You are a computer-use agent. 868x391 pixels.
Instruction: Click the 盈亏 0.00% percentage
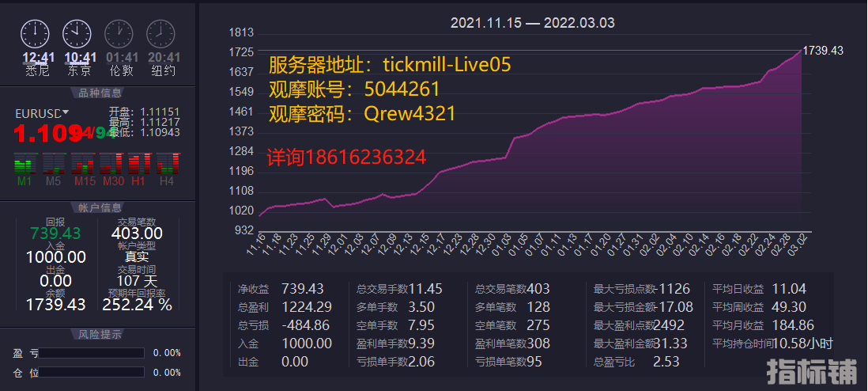click(167, 353)
